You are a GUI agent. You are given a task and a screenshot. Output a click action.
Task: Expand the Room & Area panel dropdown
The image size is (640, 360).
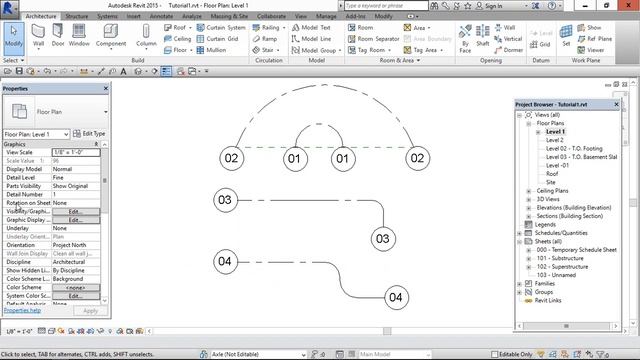[x=399, y=60]
